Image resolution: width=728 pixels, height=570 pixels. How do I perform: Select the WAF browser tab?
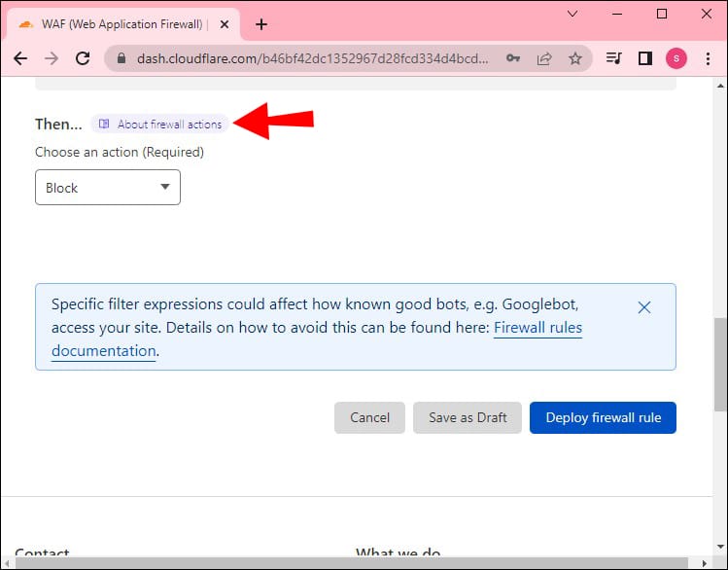(121, 24)
